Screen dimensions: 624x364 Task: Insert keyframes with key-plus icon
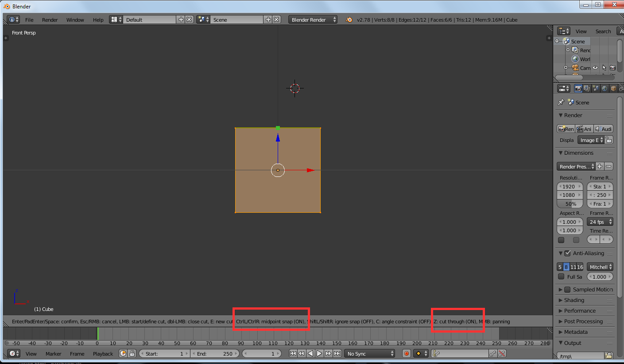493,353
